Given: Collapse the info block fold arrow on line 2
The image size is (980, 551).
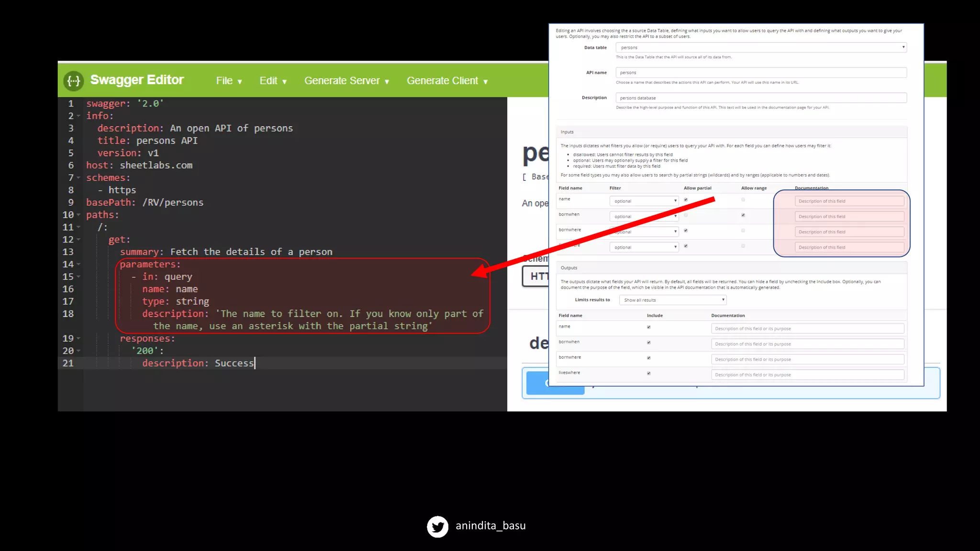Looking at the screenshot, I should point(78,116).
